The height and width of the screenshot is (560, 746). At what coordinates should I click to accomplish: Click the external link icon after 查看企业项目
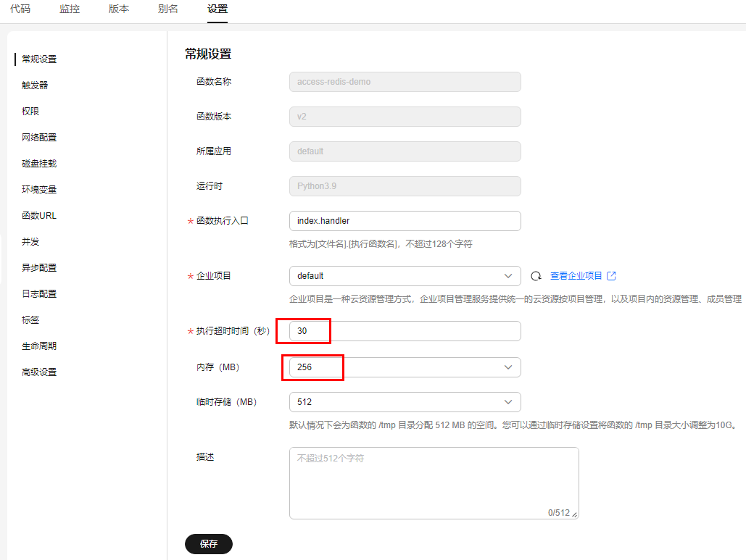coord(611,276)
